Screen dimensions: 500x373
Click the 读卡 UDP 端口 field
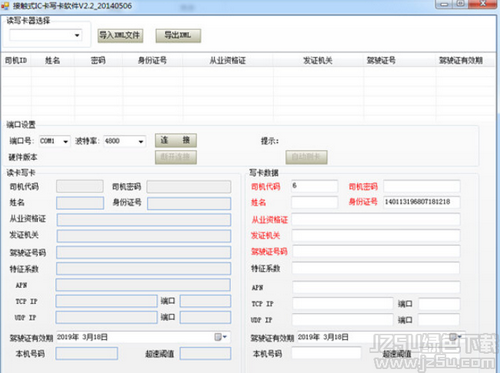(x=205, y=317)
